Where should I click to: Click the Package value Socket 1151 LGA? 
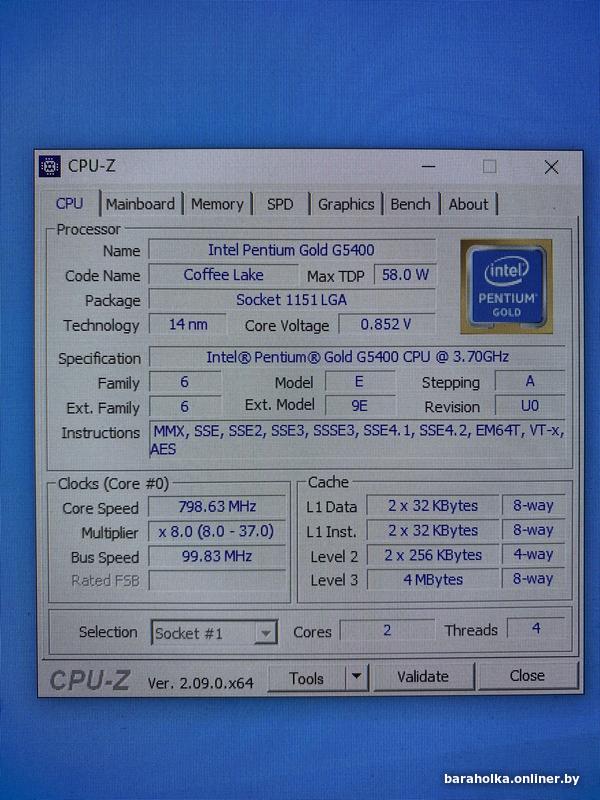coord(291,299)
